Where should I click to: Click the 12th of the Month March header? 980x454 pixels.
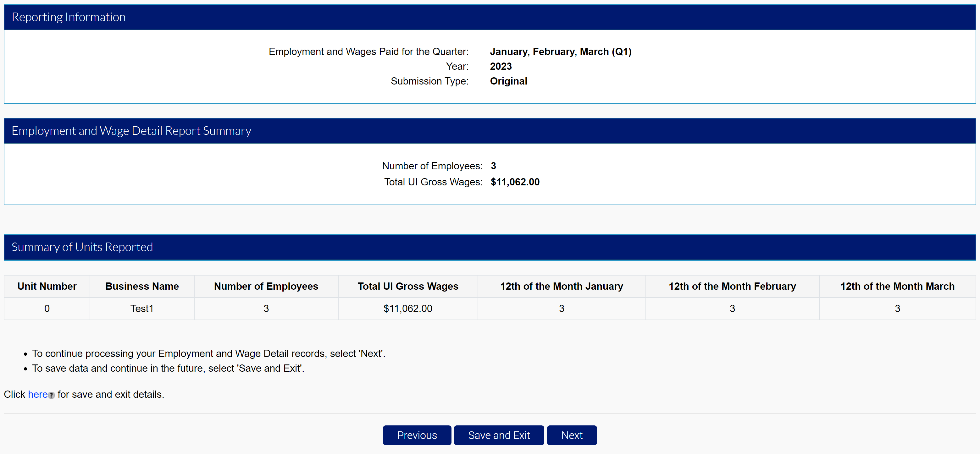[897, 286]
